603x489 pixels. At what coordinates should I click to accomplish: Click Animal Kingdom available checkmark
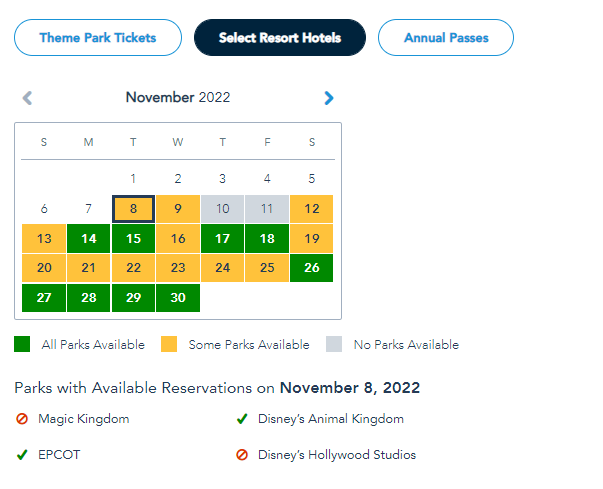click(240, 419)
